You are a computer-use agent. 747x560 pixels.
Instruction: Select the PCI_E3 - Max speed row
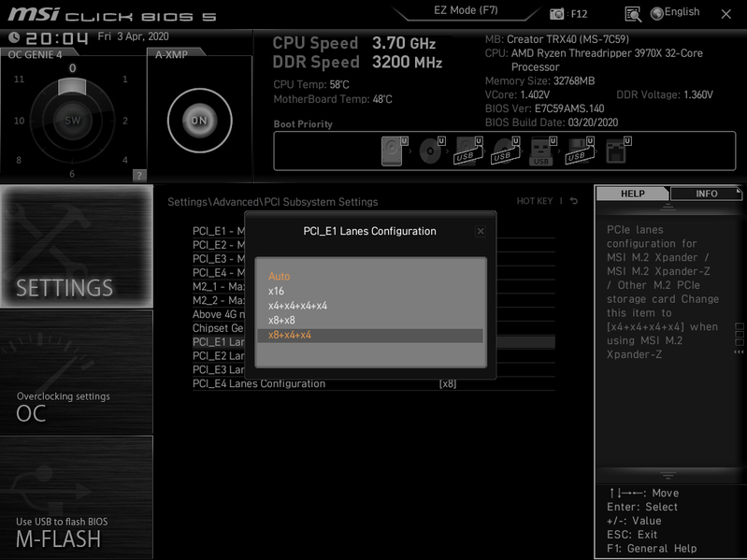[218, 259]
